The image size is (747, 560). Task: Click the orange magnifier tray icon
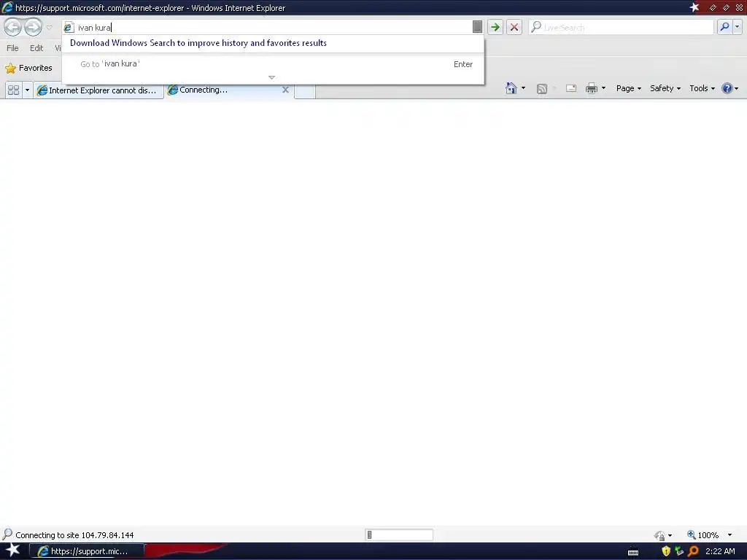pos(694,551)
